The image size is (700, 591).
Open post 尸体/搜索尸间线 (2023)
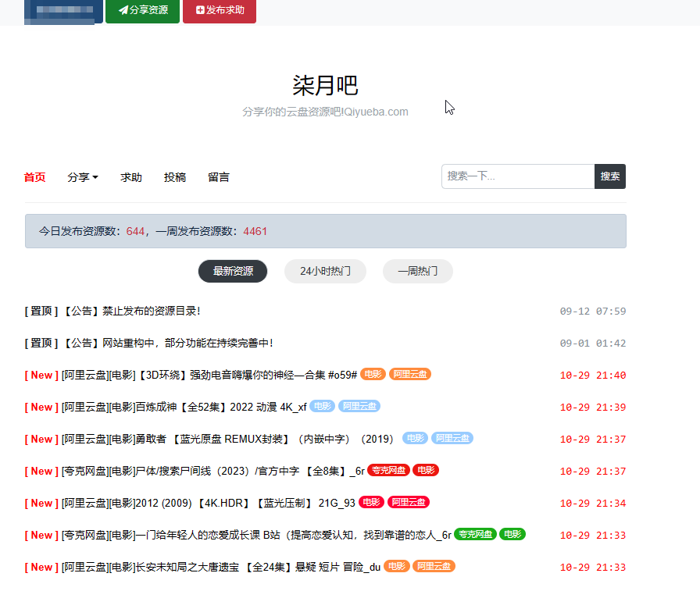pyautogui.click(x=213, y=472)
